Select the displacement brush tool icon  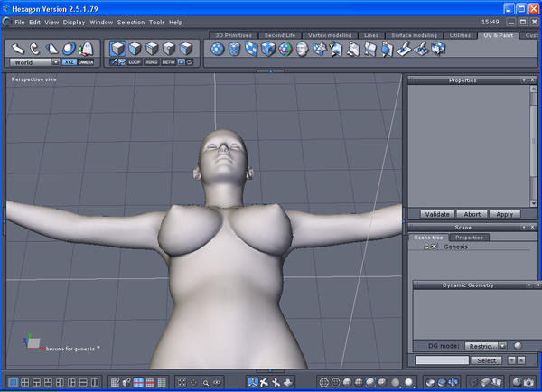click(421, 49)
